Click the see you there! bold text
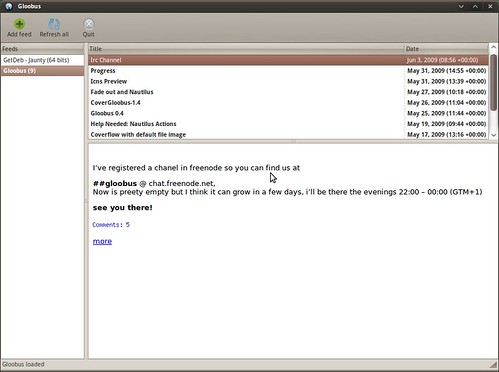This screenshot has width=499, height=372. coord(122,208)
